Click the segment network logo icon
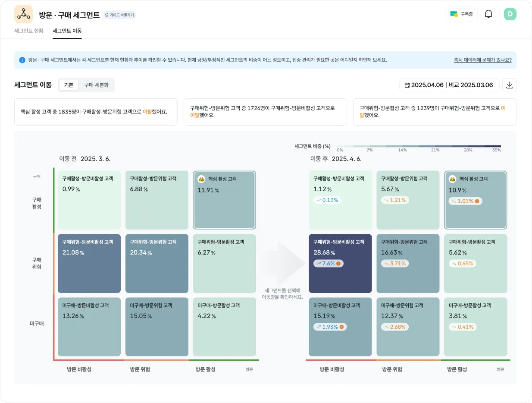Screen dimensions: 532x403 pos(23,14)
